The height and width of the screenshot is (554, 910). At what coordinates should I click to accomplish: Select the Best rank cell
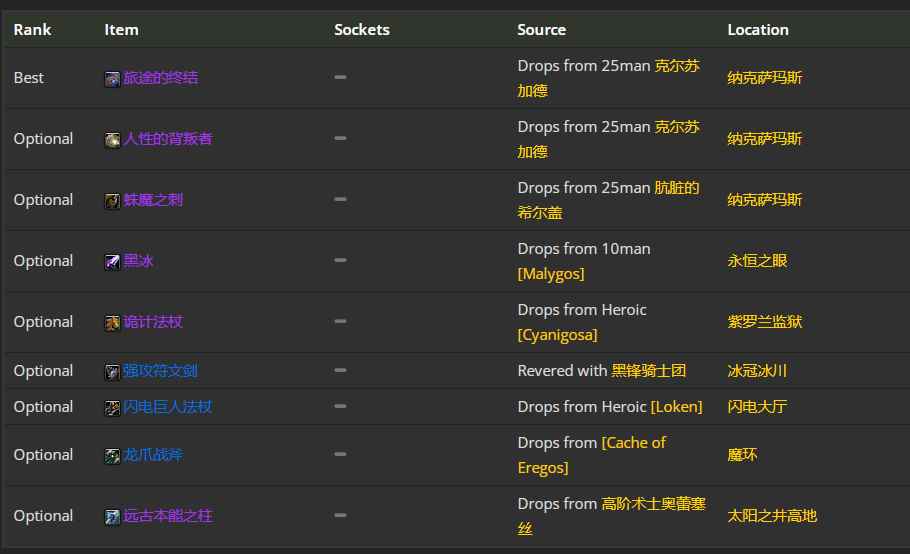[x=28, y=78]
